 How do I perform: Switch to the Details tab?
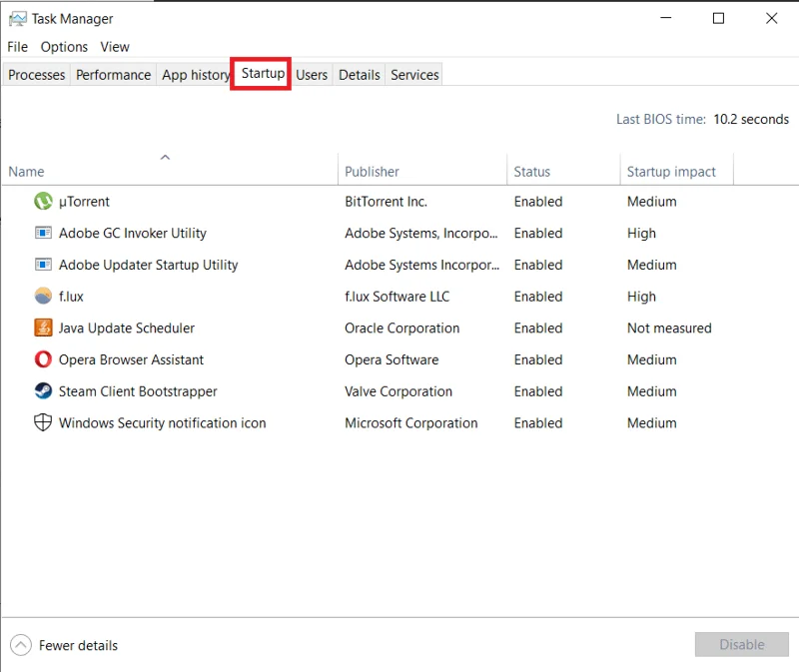(x=360, y=75)
